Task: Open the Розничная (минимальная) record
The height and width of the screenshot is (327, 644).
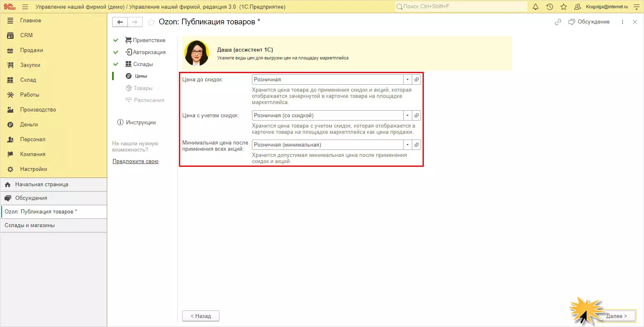Action: coord(416,145)
